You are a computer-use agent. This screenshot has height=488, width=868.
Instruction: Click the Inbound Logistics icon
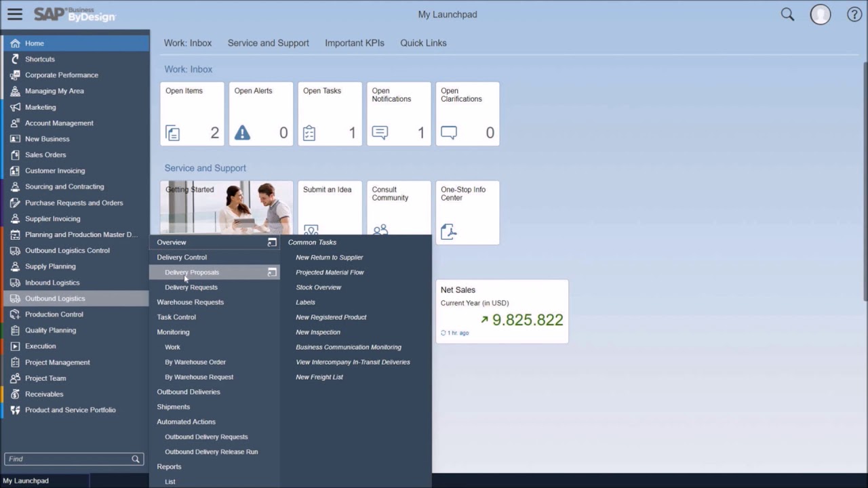point(15,283)
